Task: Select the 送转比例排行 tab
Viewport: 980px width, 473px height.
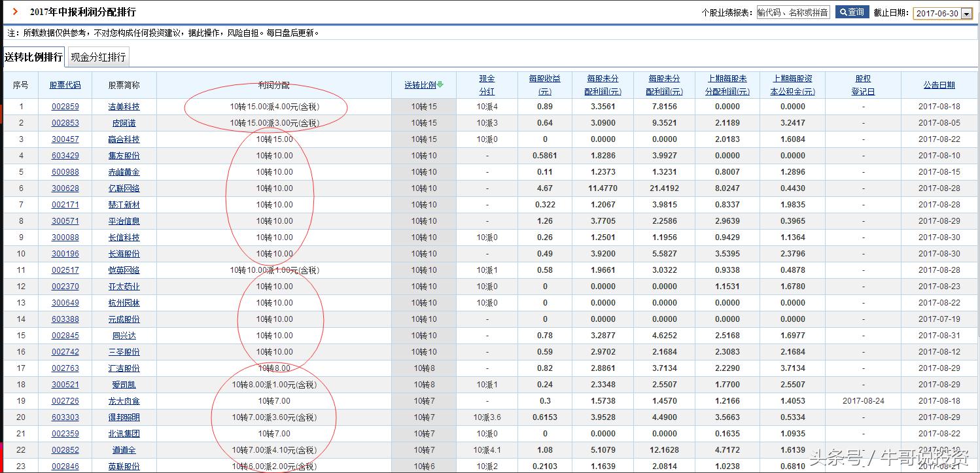Action: (33, 58)
